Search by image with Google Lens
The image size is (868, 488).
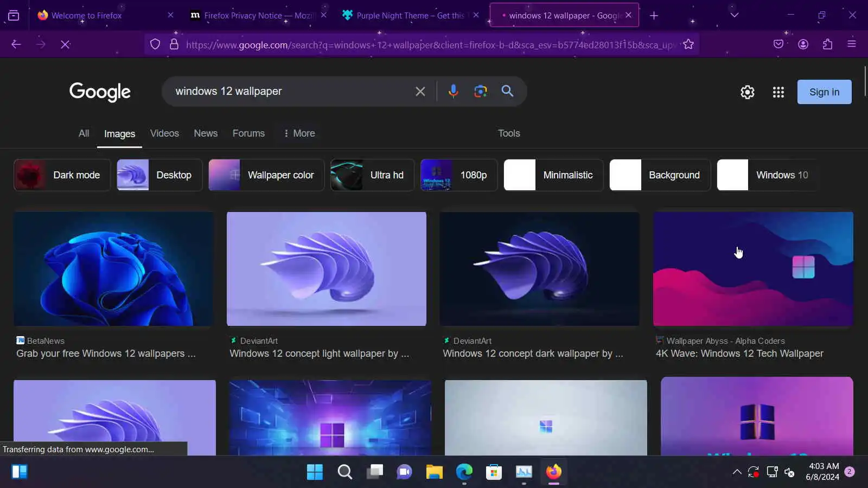point(481,91)
